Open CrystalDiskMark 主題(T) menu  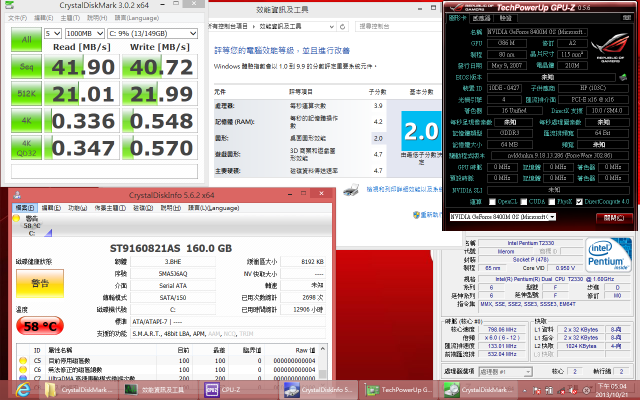70,18
